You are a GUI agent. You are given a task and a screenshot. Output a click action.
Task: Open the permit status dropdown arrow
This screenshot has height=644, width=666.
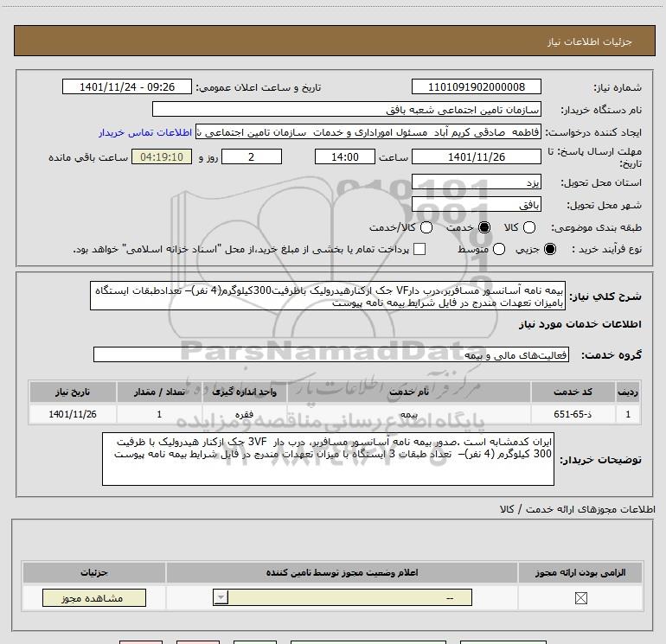pyautogui.click(x=221, y=597)
